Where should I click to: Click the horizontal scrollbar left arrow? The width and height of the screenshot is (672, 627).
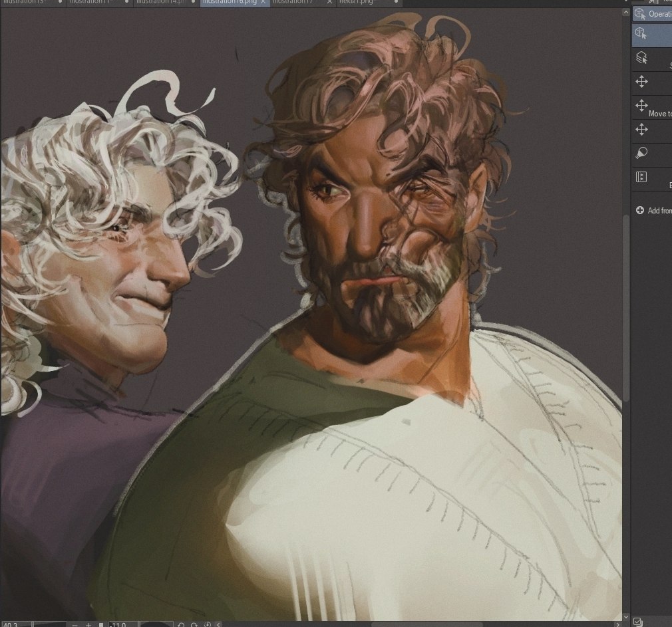[x=219, y=624]
